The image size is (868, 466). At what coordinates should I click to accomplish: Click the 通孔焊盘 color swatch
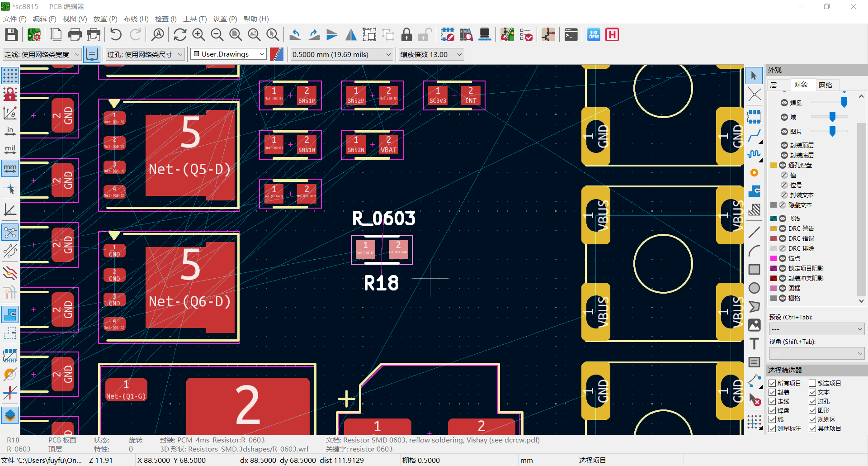774,165
